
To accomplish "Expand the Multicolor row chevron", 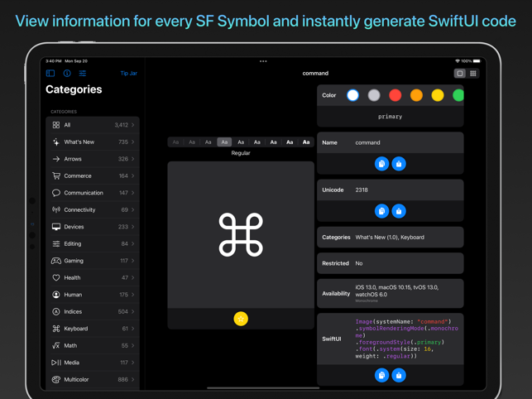I will click(133, 380).
